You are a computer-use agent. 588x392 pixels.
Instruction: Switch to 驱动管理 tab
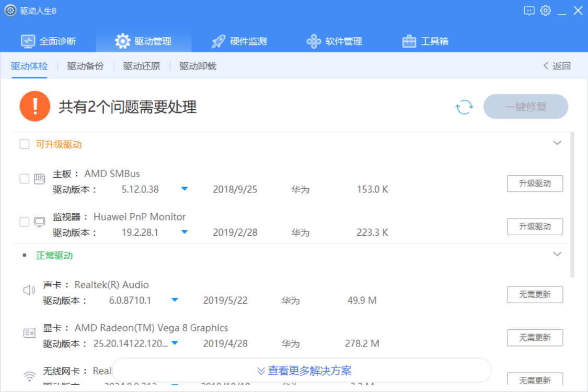tap(144, 41)
